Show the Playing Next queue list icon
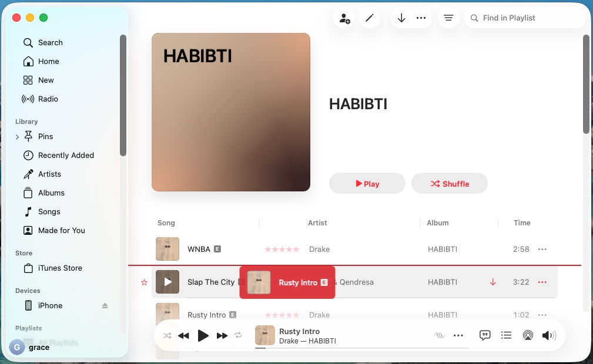 506,335
